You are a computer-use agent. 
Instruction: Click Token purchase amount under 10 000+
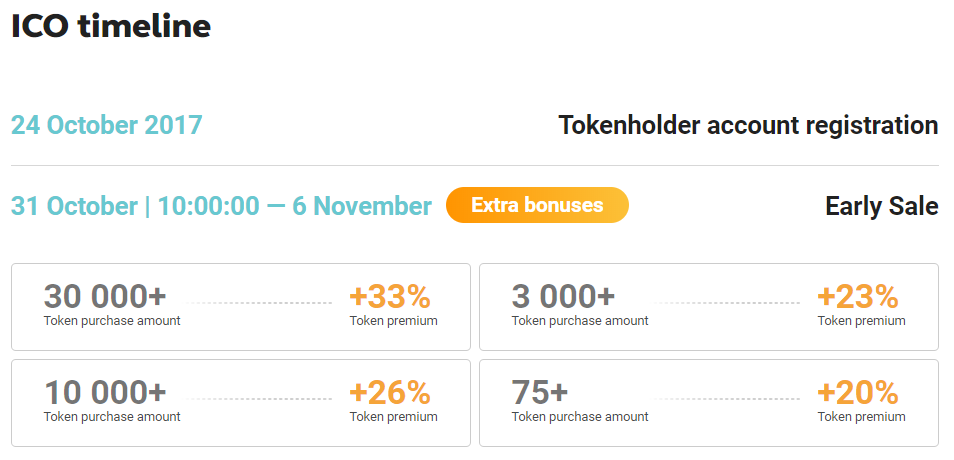tap(112, 417)
